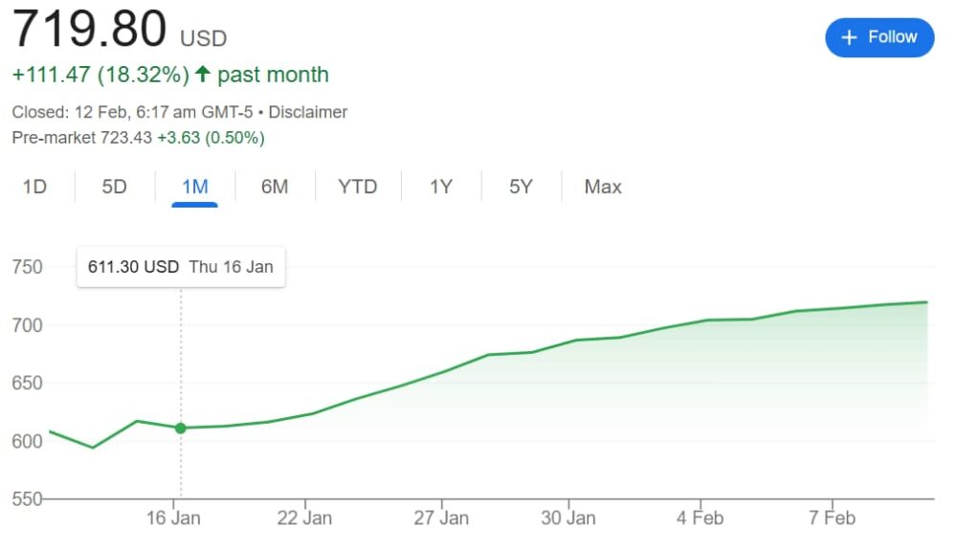
Task: Switch to the 6M time range
Action: click(275, 187)
